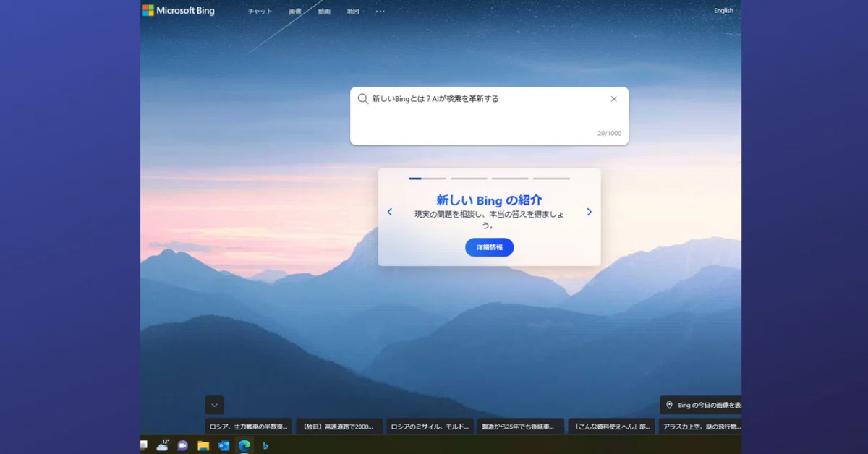The image size is (868, 454).
Task: Expand the three-dot more menu
Action: (380, 12)
